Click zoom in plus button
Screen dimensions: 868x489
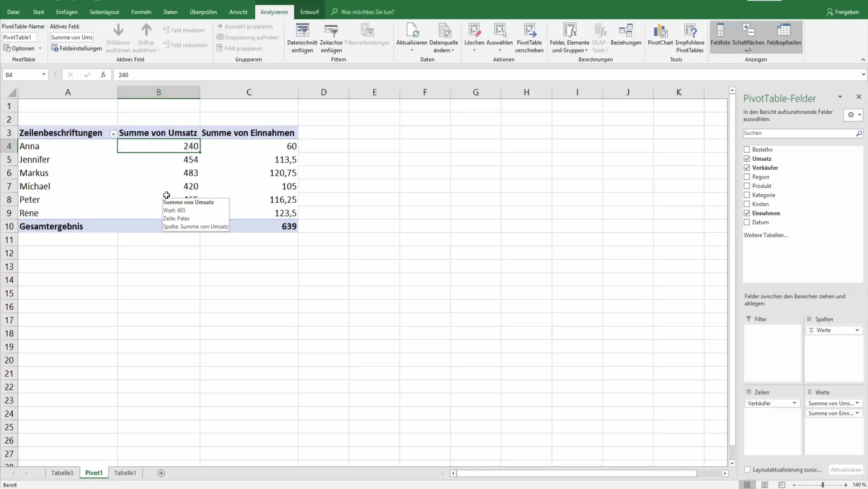pyautogui.click(x=845, y=485)
